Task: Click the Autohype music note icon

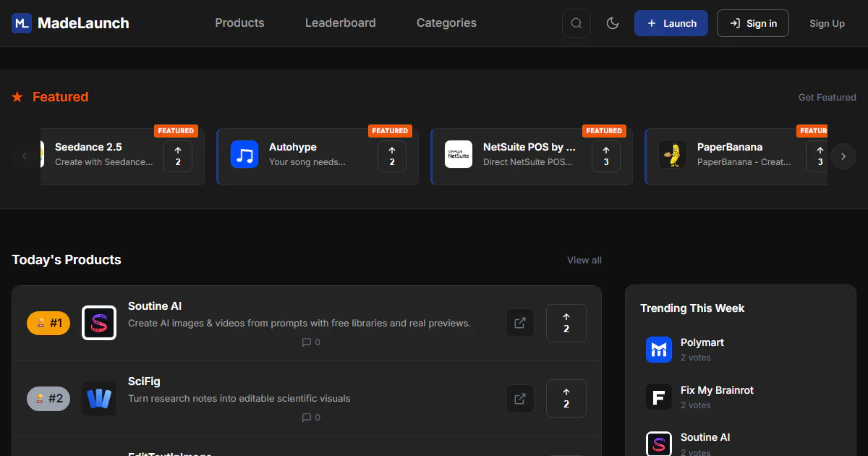Action: click(244, 154)
